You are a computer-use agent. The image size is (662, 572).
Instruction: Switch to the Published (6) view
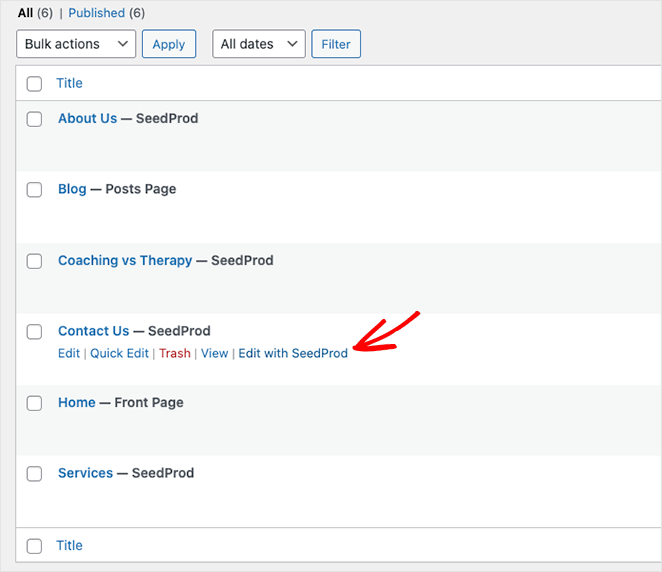click(106, 13)
